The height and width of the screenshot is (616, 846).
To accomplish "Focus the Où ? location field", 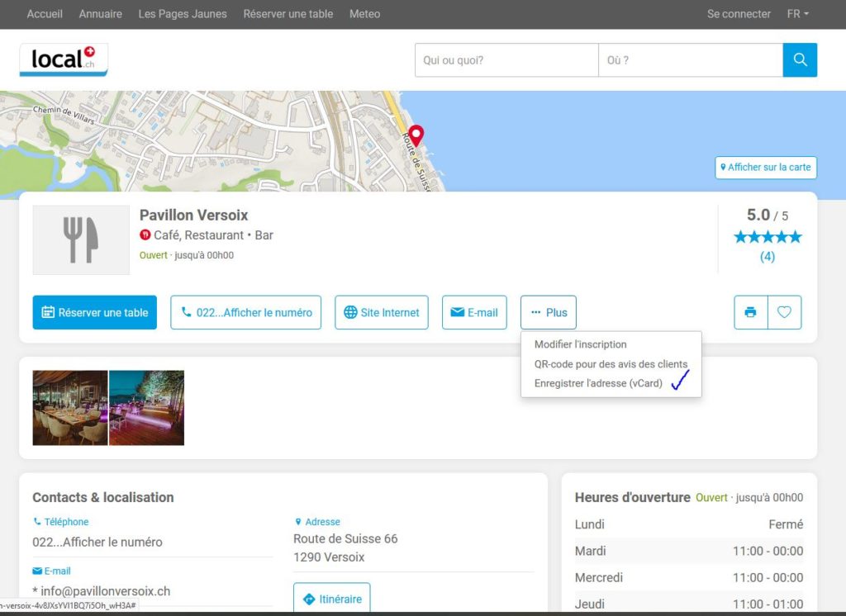I will 691,60.
